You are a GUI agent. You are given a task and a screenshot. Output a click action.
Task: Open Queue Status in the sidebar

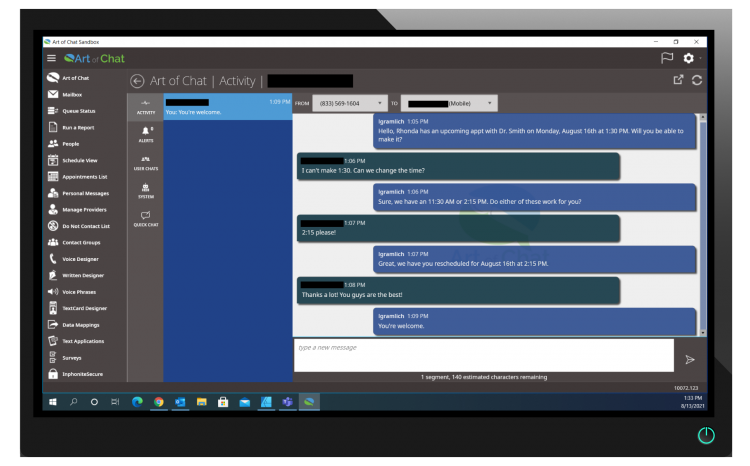78,111
